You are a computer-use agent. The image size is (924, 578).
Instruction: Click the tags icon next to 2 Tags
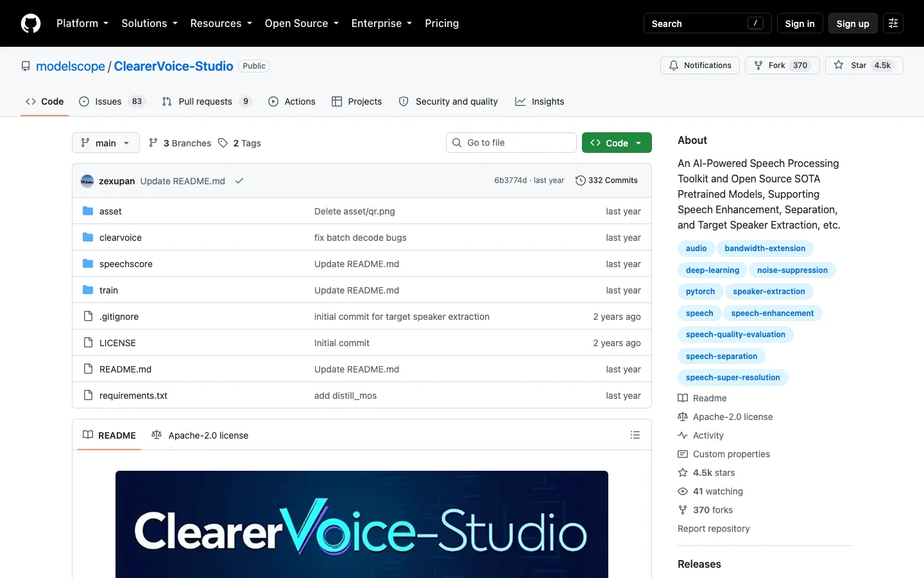point(223,143)
